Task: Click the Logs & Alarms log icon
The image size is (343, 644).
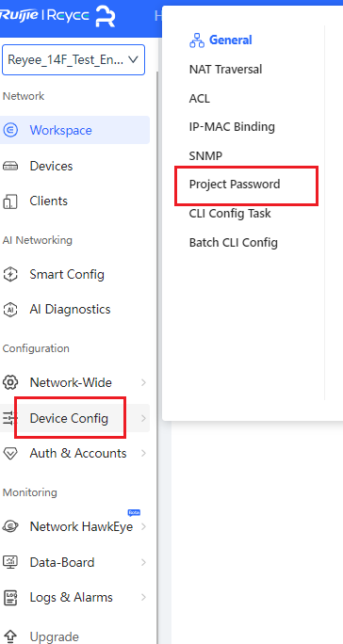Action: (x=9, y=598)
